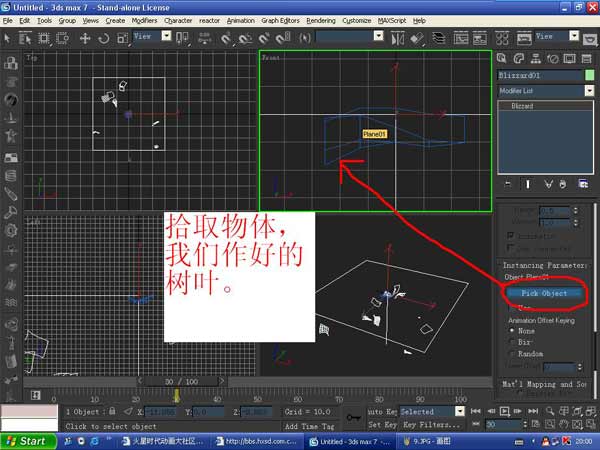Click the Zoom viewport magnifier icon

click(550, 411)
